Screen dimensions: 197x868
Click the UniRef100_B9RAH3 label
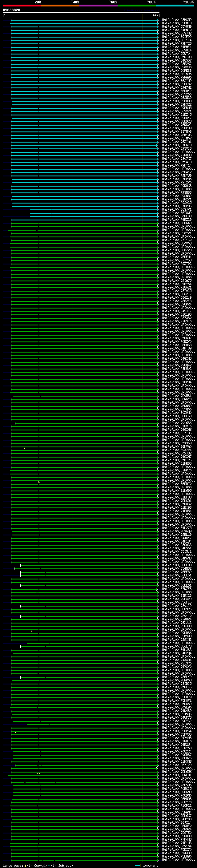pyautogui.click(x=177, y=101)
